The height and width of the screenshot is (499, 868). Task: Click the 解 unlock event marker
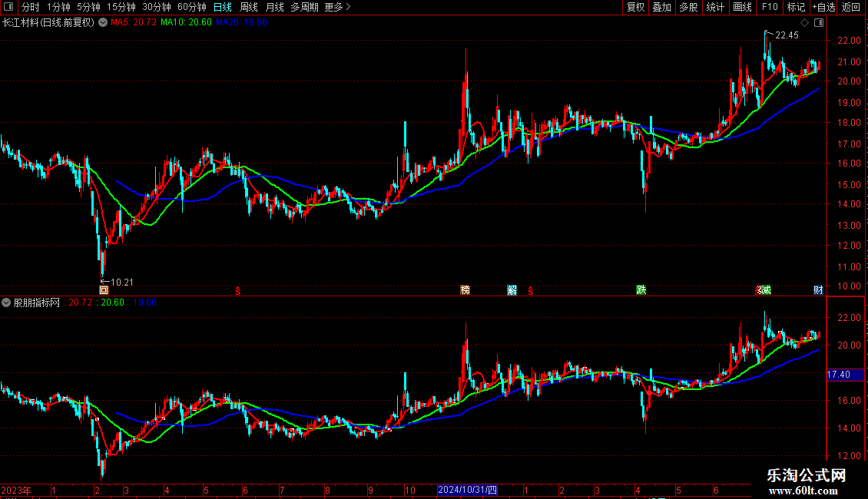point(512,290)
